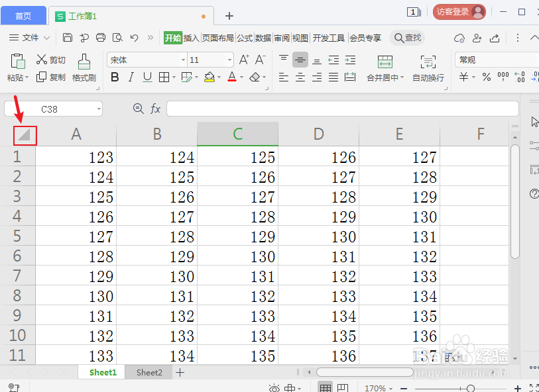This screenshot has height=392, width=539.
Task: Click the justify alignment icon
Action: (x=333, y=77)
